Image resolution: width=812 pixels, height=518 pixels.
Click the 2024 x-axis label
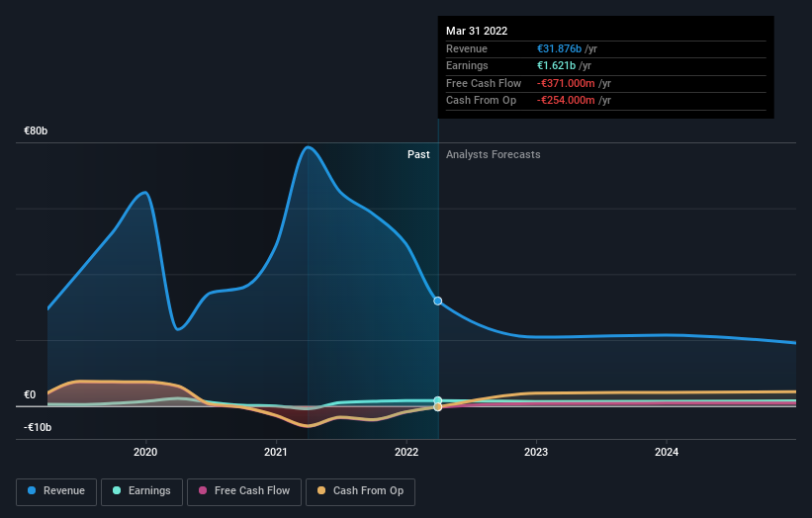(x=667, y=452)
